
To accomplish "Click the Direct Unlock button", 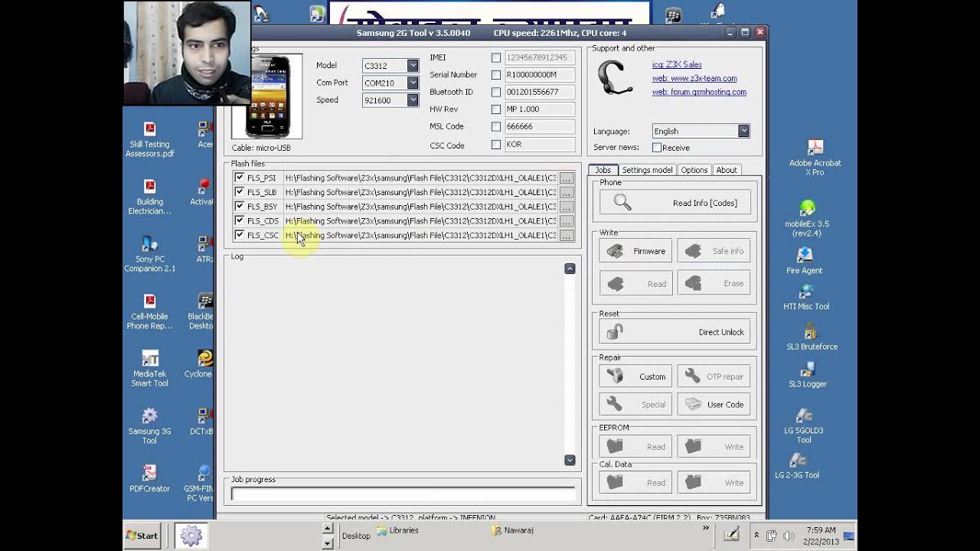I will [x=675, y=332].
